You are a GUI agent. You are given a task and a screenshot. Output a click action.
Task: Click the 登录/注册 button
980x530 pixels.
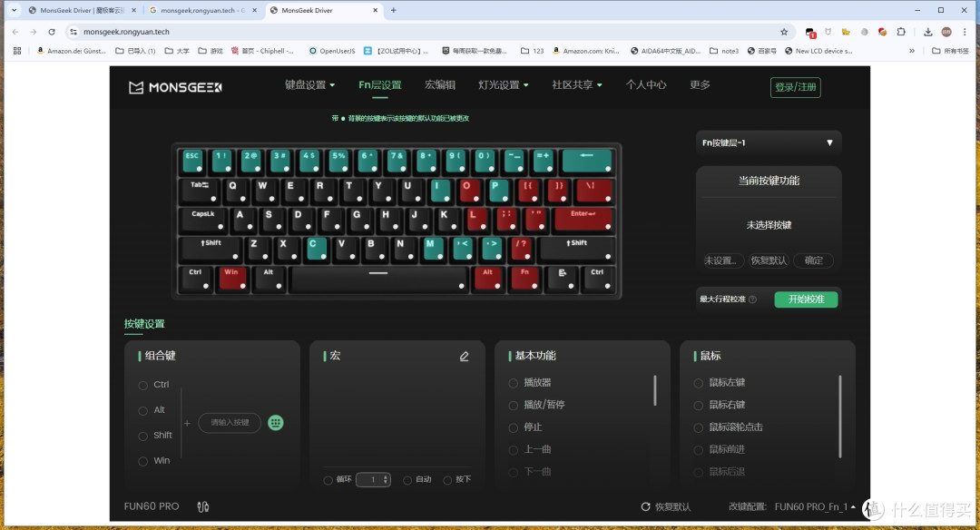(x=796, y=87)
